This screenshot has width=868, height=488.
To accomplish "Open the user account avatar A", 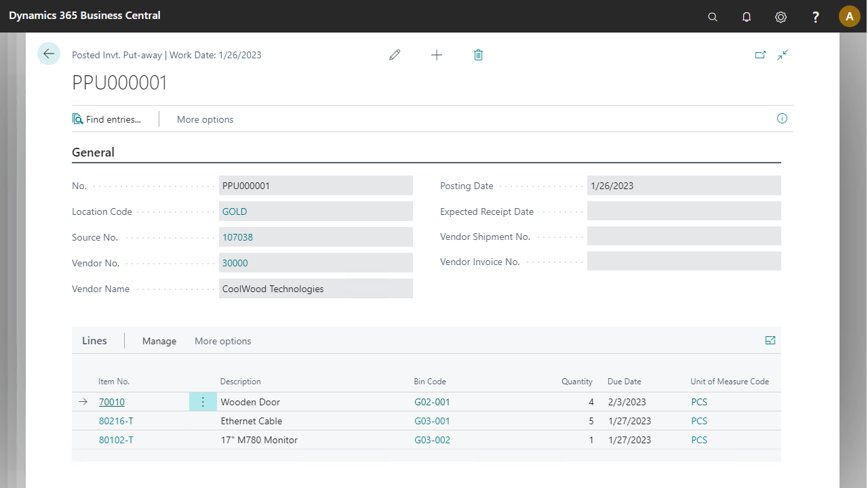I will point(850,16).
